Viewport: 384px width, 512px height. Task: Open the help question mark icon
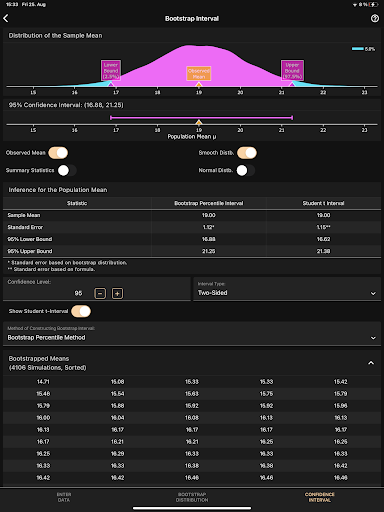pos(375,18)
